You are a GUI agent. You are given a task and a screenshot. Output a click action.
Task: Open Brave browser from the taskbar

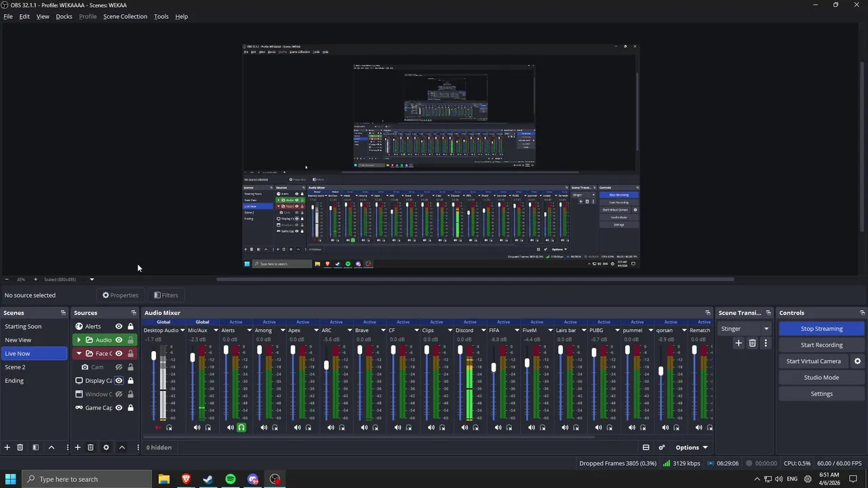pos(186,479)
